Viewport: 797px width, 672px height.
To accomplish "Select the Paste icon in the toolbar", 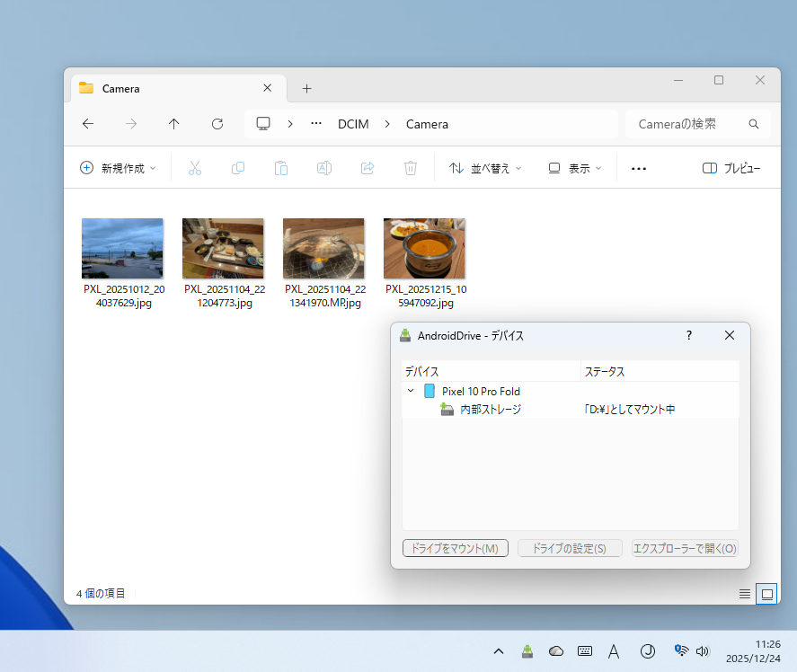I will click(x=280, y=168).
